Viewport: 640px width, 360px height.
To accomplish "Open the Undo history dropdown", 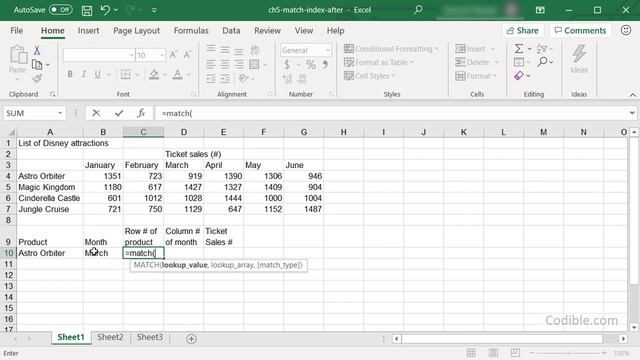I will 116,10.
